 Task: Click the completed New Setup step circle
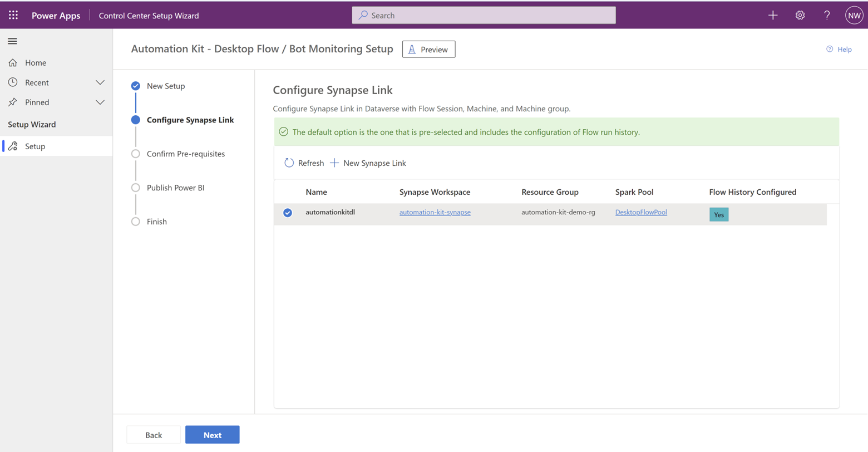pos(136,86)
